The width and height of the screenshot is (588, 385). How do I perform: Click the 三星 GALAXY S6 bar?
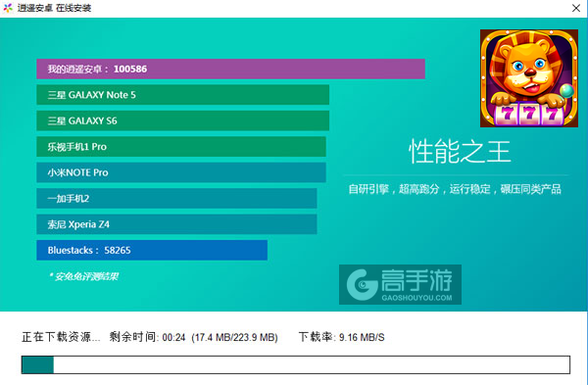tap(182, 120)
